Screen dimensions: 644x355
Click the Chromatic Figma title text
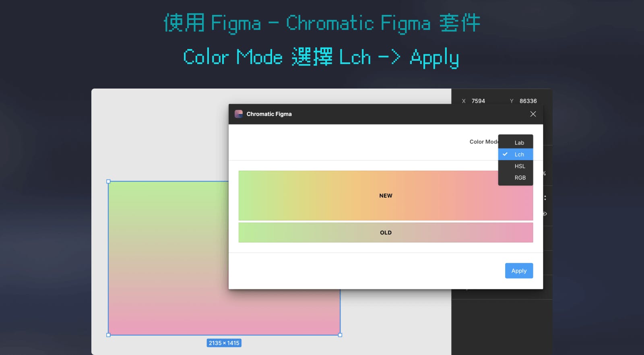[269, 114]
